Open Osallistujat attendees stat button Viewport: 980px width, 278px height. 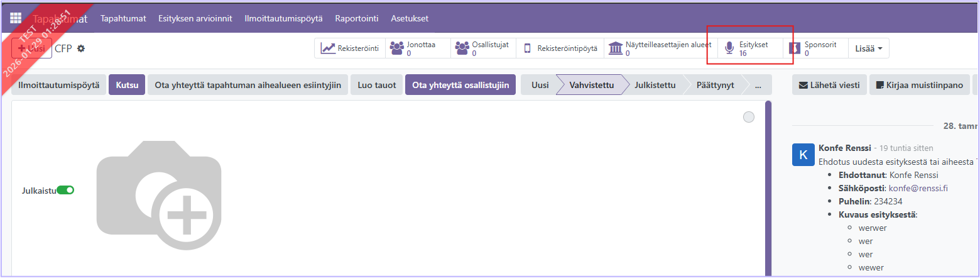click(483, 48)
